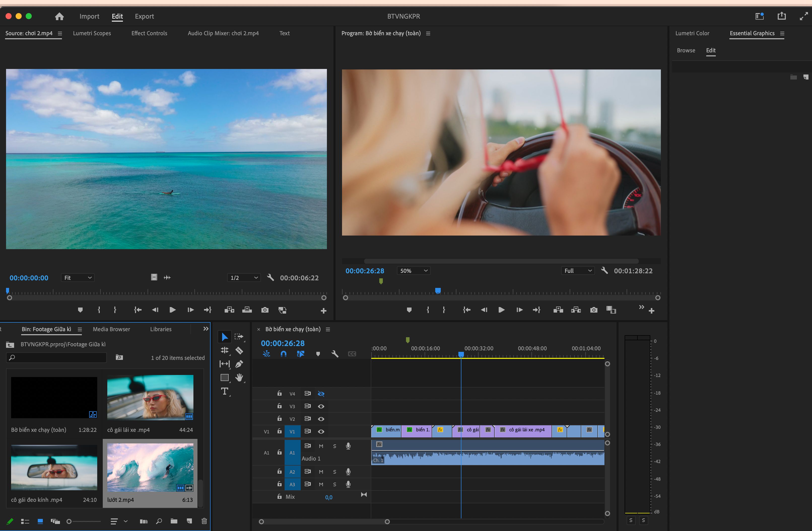Toggle Linked Selection in timeline

click(x=300, y=354)
